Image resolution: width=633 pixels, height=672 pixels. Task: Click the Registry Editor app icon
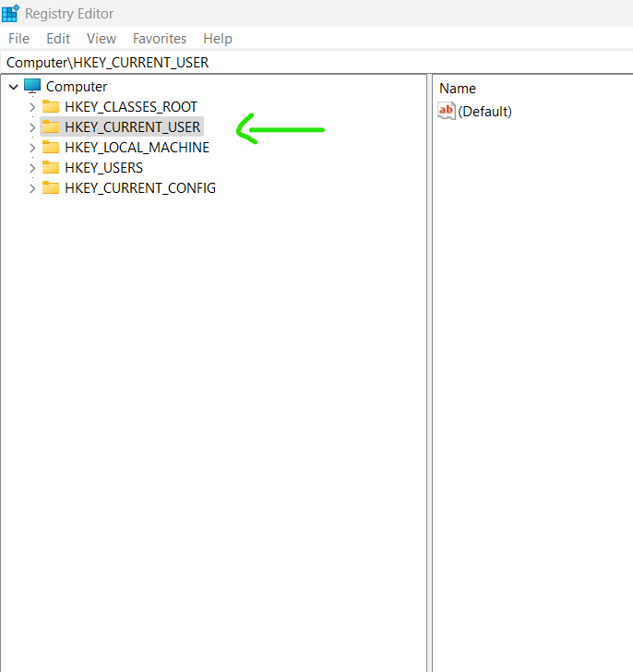click(x=10, y=13)
